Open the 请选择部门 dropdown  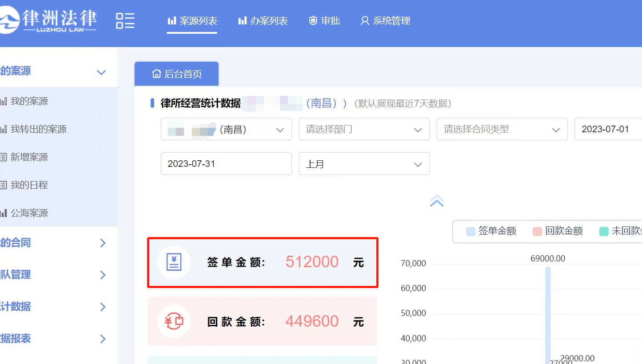click(364, 129)
